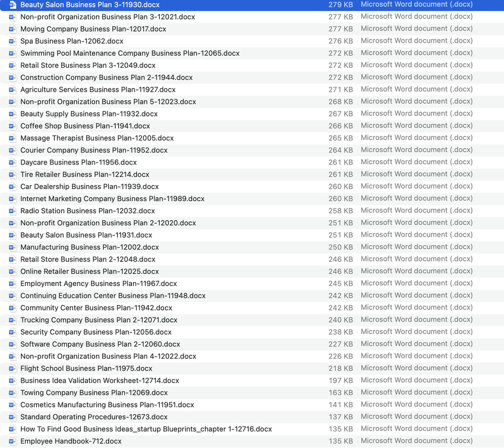Click the Word icon beside Agriculture Services Business Plan-11927.docx
The image size is (504, 448).
13,90
